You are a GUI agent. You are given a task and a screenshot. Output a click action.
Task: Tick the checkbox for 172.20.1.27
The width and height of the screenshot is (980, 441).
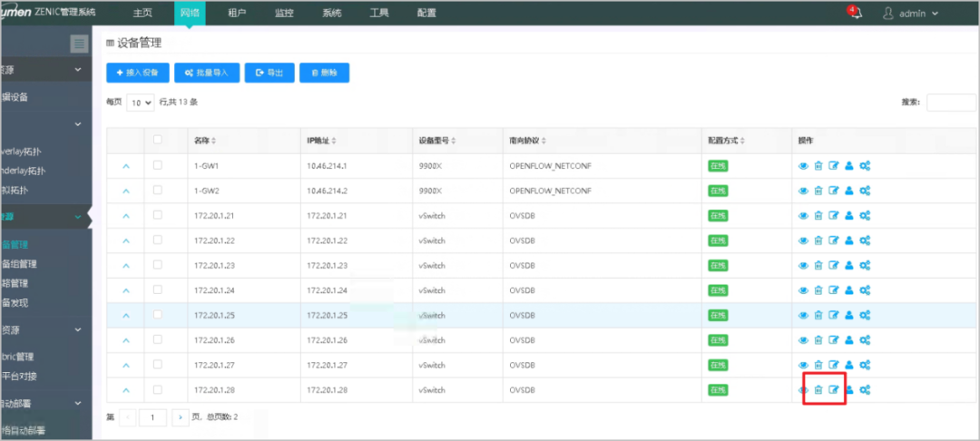click(x=158, y=364)
